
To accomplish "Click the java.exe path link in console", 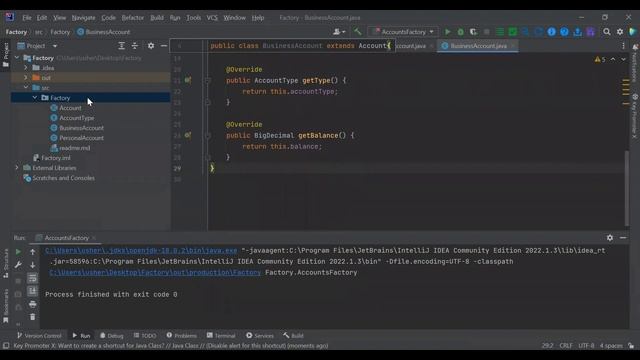I will pos(141,250).
